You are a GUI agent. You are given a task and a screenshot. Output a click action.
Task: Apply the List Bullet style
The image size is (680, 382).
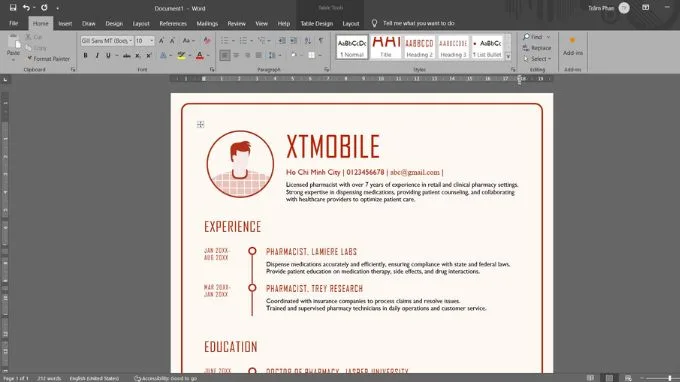pos(487,47)
